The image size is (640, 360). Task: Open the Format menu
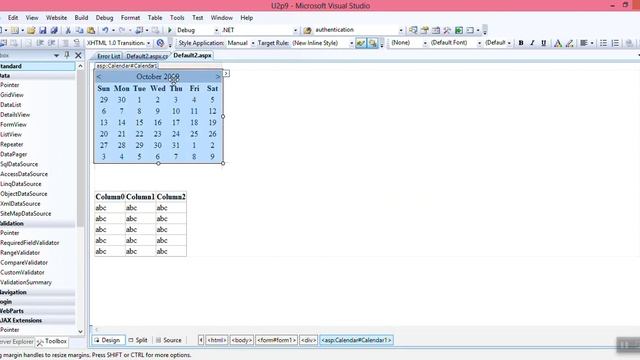pos(130,18)
